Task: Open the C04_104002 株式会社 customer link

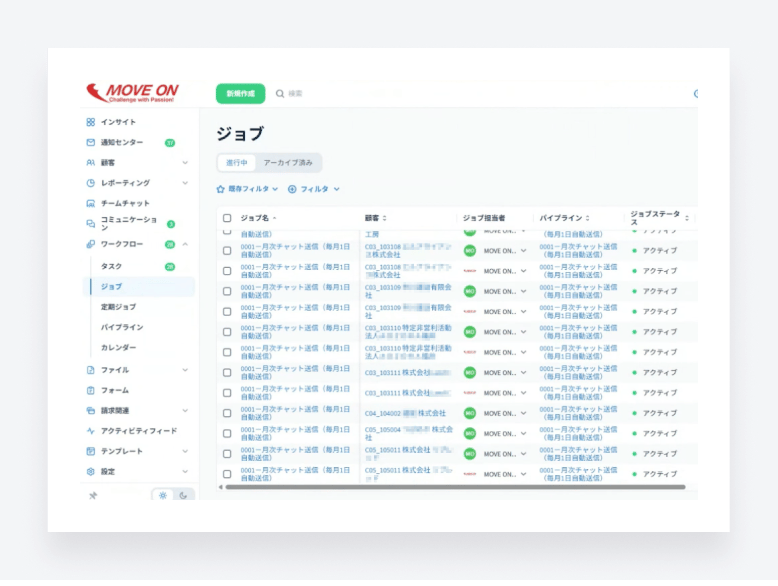Action: pos(405,413)
